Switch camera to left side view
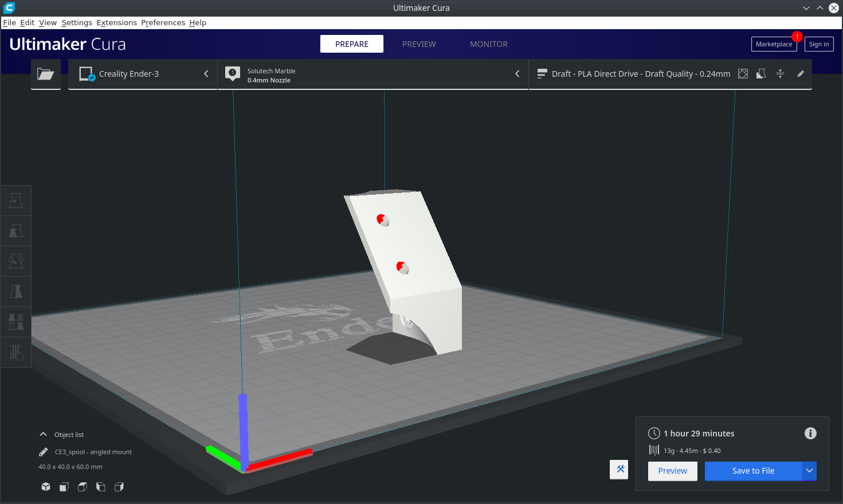This screenshot has height=504, width=843. (x=101, y=487)
